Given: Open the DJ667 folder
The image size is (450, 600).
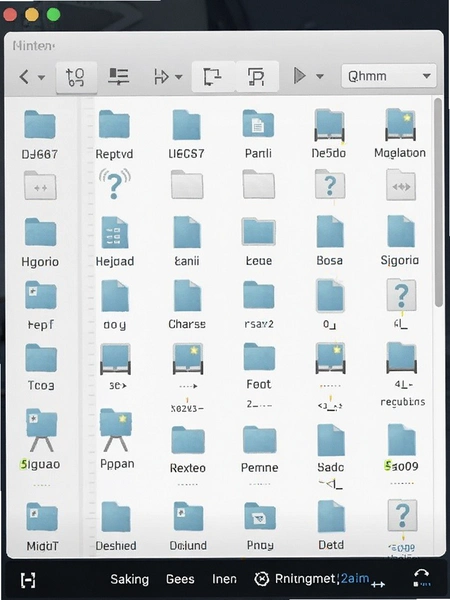Looking at the screenshot, I should click(x=39, y=124).
